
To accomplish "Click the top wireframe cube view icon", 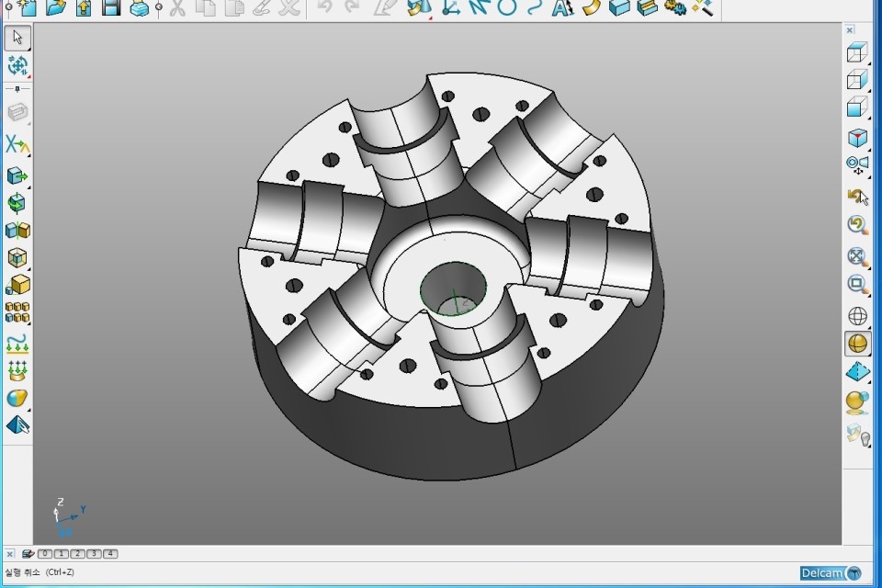I will pos(856,52).
